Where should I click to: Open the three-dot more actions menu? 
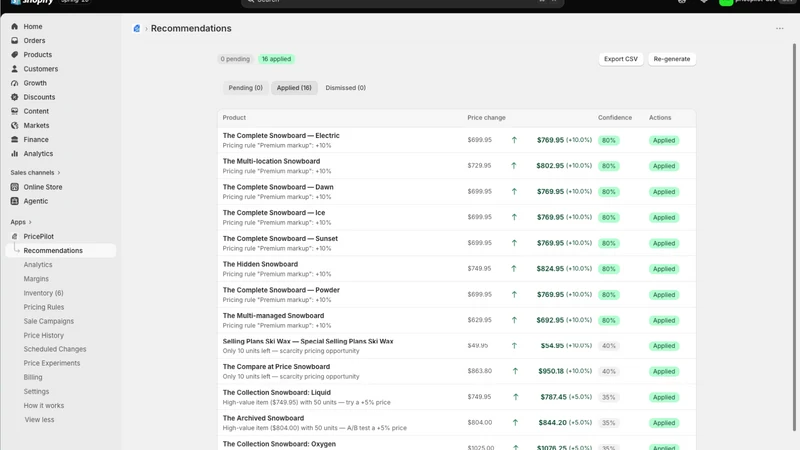[x=780, y=29]
